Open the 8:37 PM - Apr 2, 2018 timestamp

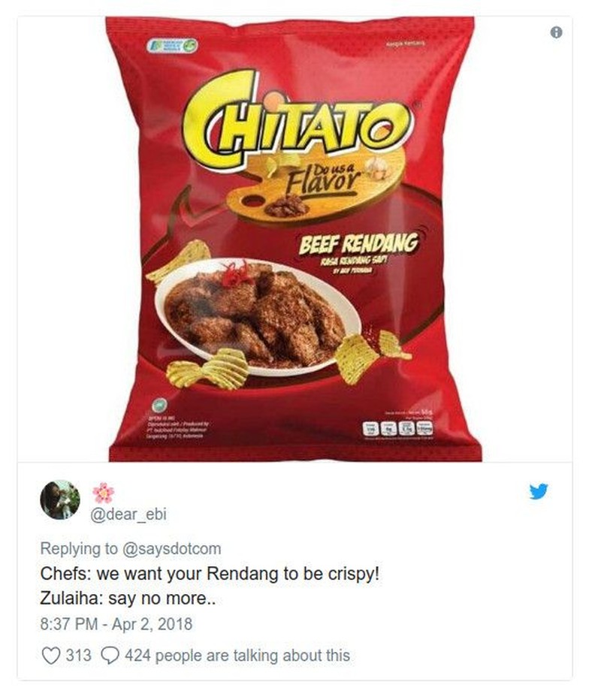point(116,623)
